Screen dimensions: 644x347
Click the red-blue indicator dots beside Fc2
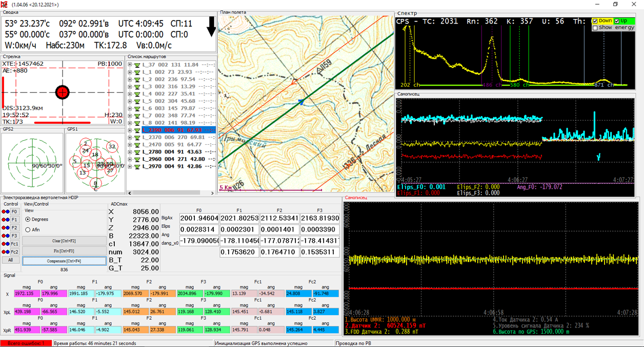[x=6, y=252]
